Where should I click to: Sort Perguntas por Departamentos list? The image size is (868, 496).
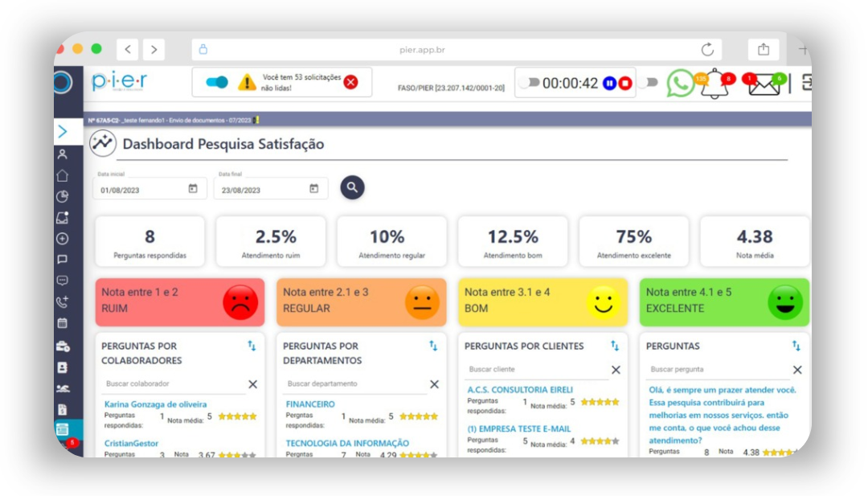coord(433,346)
